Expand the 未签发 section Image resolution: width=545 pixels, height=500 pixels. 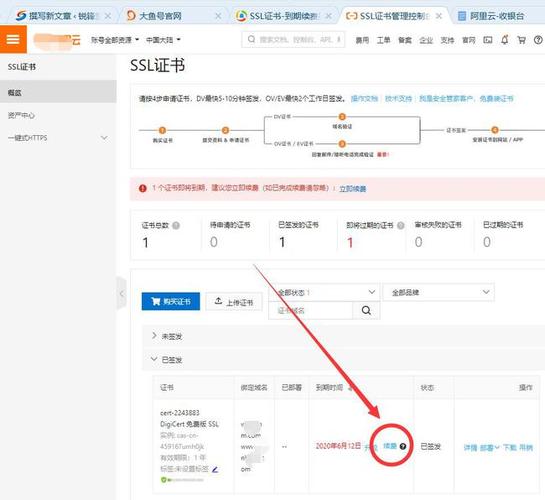click(154, 336)
